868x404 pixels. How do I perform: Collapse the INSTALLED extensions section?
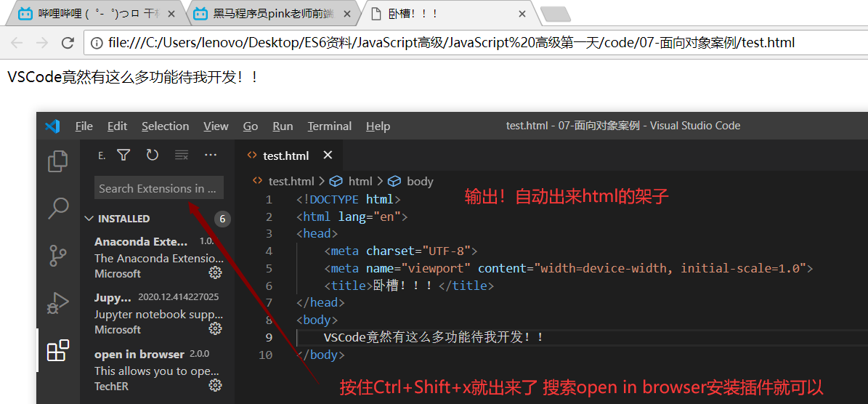coord(89,219)
